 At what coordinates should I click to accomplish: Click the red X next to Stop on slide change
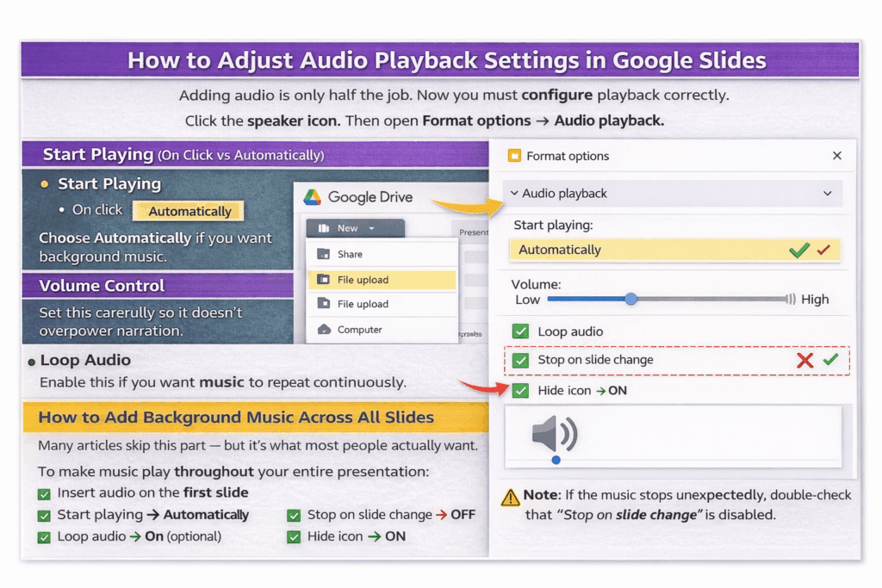(804, 361)
